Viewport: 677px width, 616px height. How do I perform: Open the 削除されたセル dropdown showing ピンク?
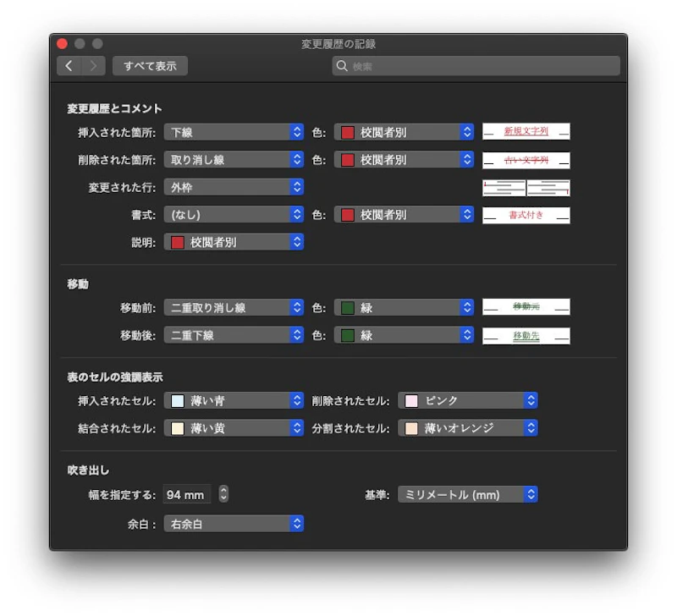tap(468, 400)
